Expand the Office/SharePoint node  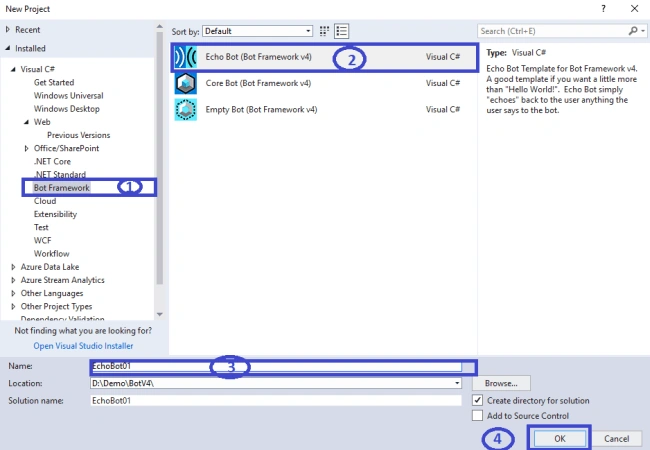tap(27, 148)
